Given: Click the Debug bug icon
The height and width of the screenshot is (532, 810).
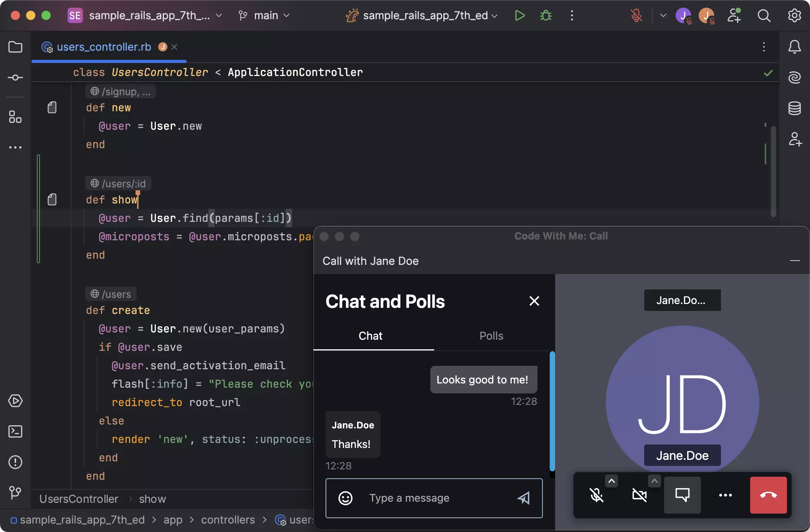Looking at the screenshot, I should pyautogui.click(x=546, y=16).
